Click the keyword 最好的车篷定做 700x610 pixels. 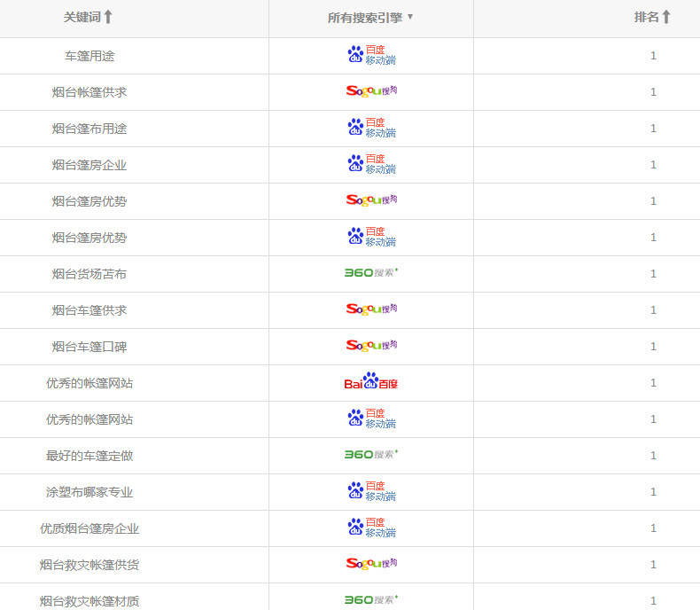click(x=89, y=456)
